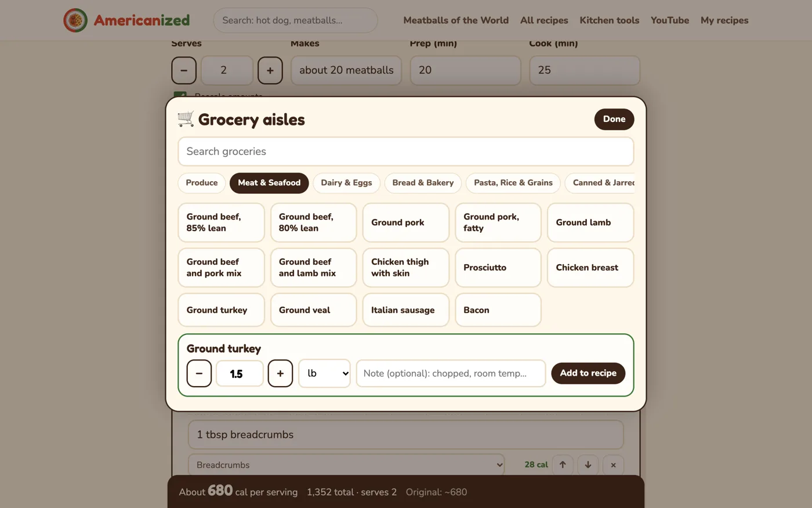Close grocery aisles with Done button

[x=614, y=119]
